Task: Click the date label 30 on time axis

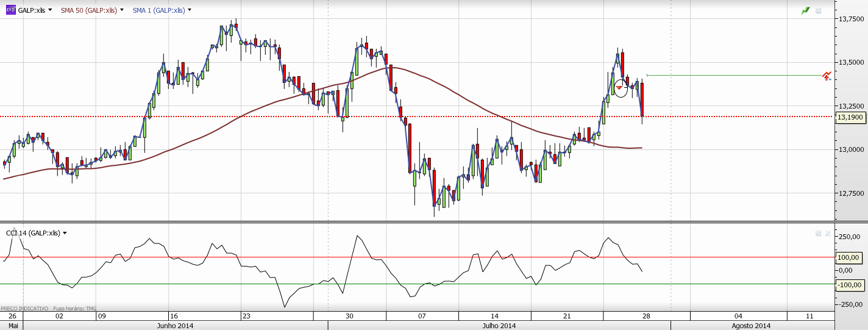Action: [349, 316]
